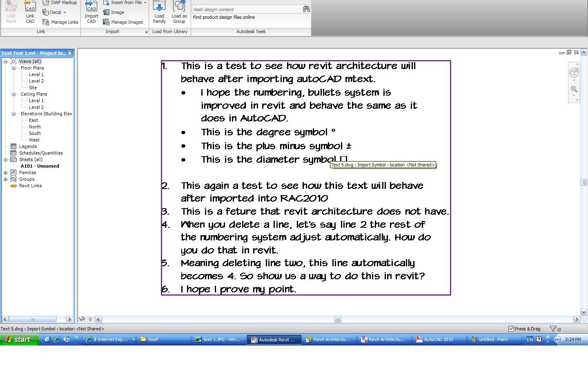The width and height of the screenshot is (588, 368).
Task: Expand the Families node in project browser
Action: click(x=6, y=173)
